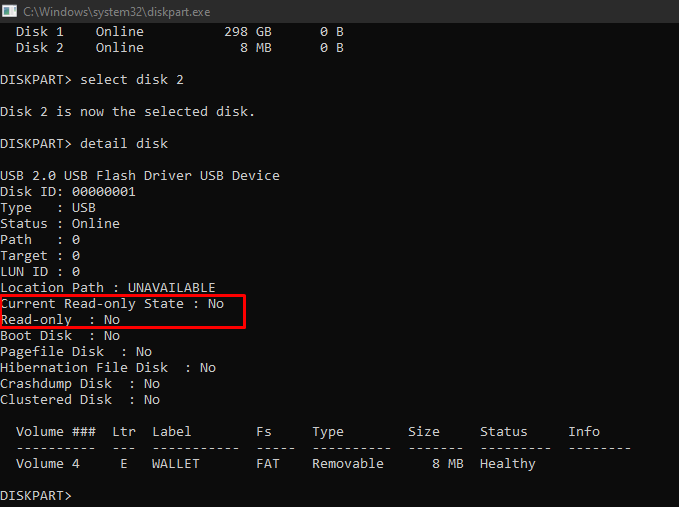The image size is (679, 507).
Task: Click the 'Disk 2 is now the selected disk' message
Action: click(127, 112)
